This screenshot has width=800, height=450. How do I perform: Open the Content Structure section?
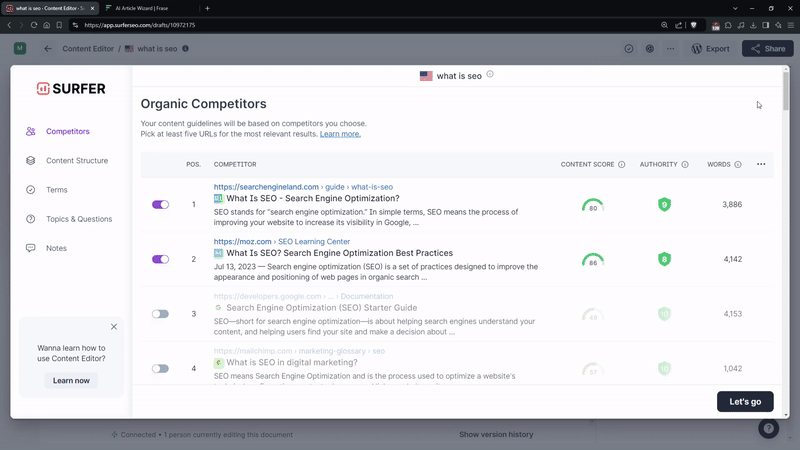point(77,160)
